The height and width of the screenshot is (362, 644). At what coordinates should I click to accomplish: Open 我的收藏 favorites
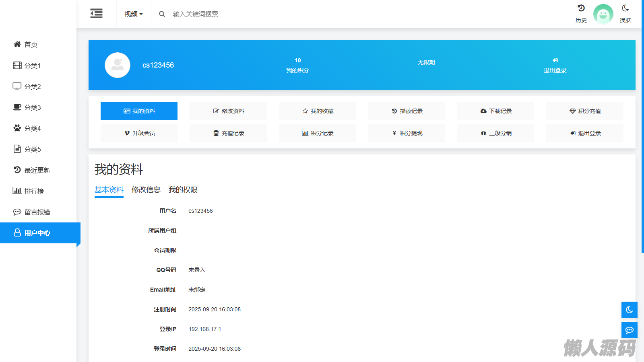pyautogui.click(x=317, y=111)
